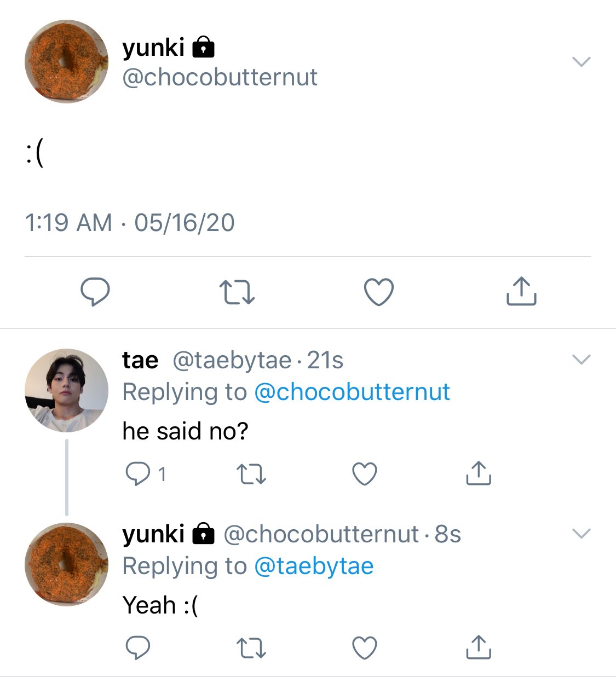This screenshot has width=616, height=677.
Task: Expand options for tae's reply
Action: pyautogui.click(x=581, y=360)
